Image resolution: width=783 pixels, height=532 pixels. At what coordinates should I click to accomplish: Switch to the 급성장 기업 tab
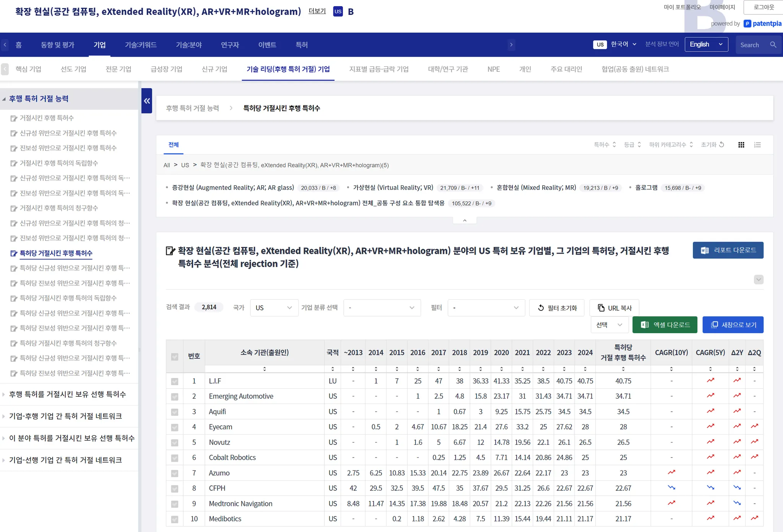[166, 69]
